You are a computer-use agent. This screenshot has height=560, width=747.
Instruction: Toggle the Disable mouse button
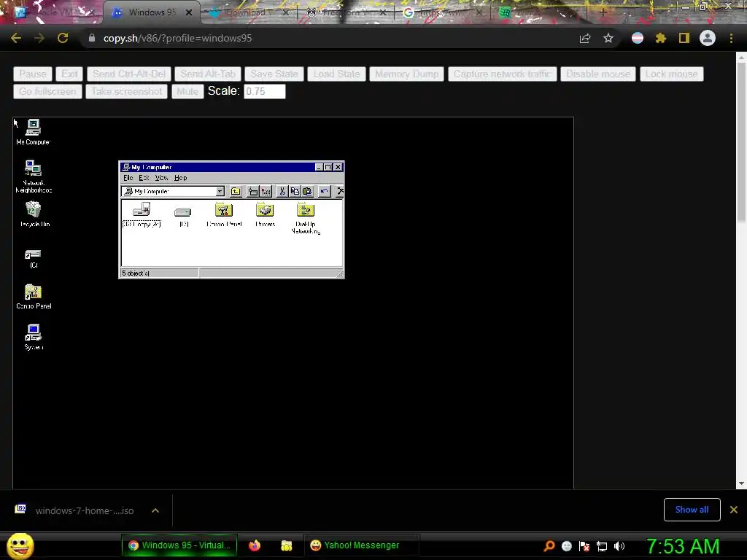(598, 74)
